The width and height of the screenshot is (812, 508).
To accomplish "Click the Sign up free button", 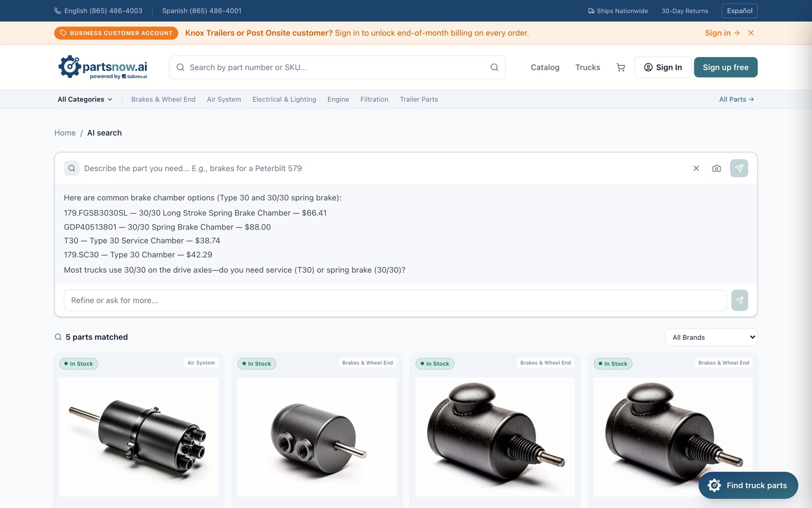I will coord(726,67).
